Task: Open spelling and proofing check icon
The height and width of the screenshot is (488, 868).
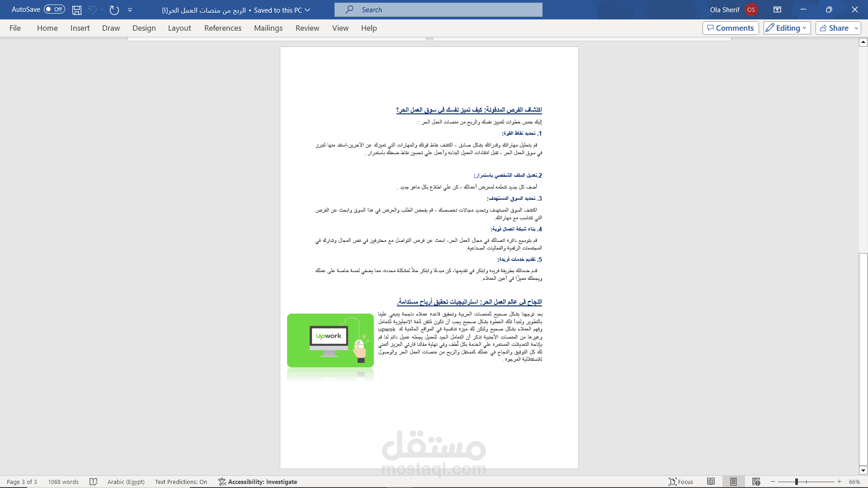Action: (x=93, y=482)
